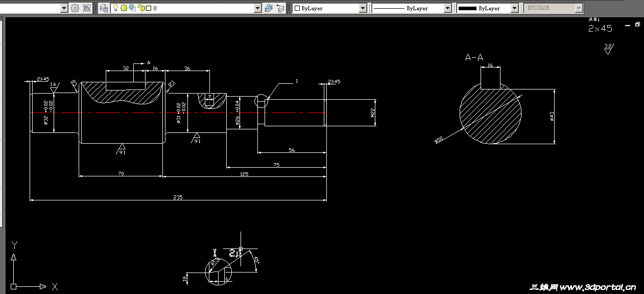Click layer 0 white color square

(x=149, y=9)
